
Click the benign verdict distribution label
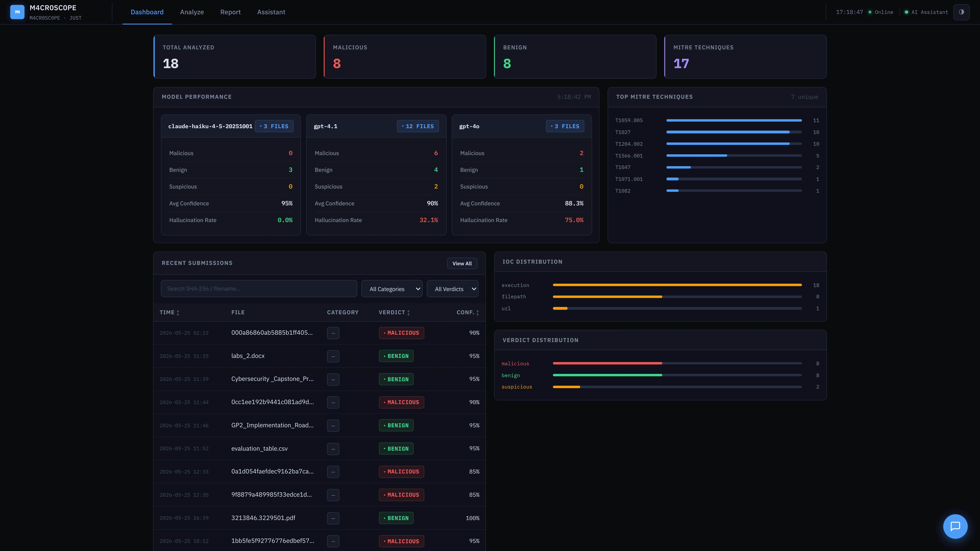pos(511,375)
